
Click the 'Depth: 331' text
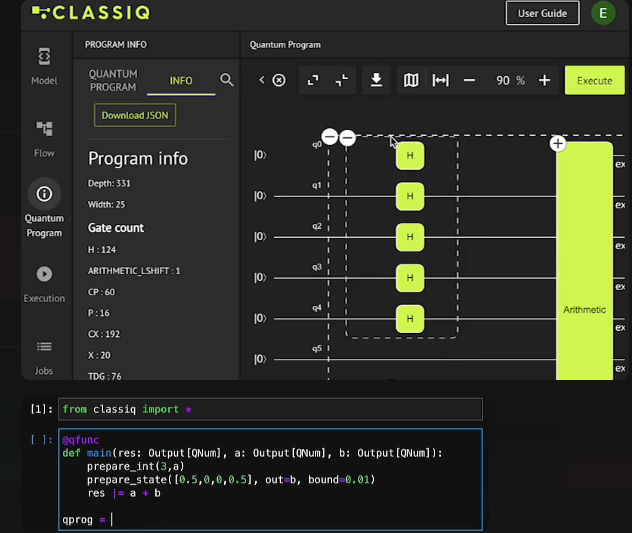pos(109,183)
